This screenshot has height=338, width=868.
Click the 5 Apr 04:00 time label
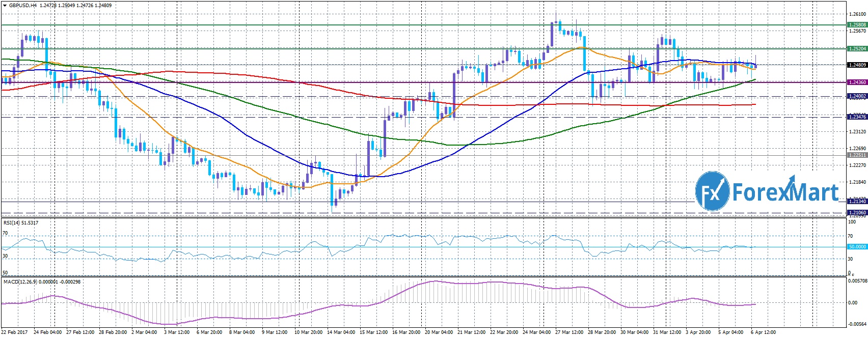pos(731,332)
